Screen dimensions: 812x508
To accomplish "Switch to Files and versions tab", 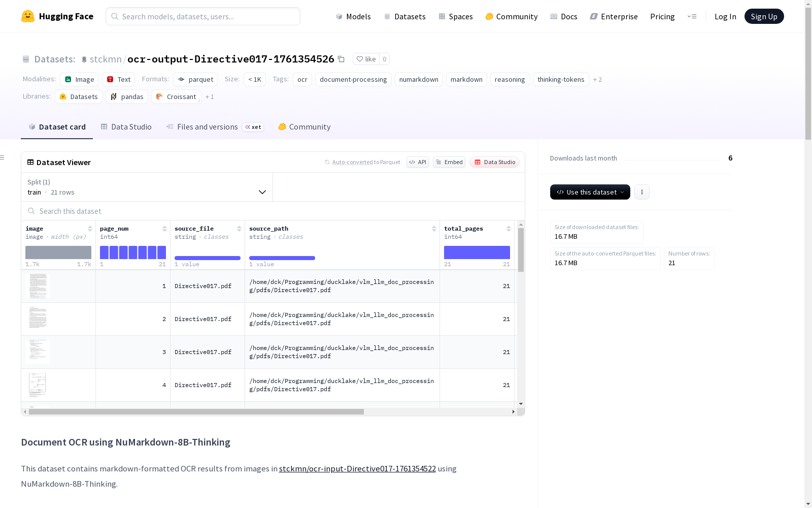I will (215, 127).
